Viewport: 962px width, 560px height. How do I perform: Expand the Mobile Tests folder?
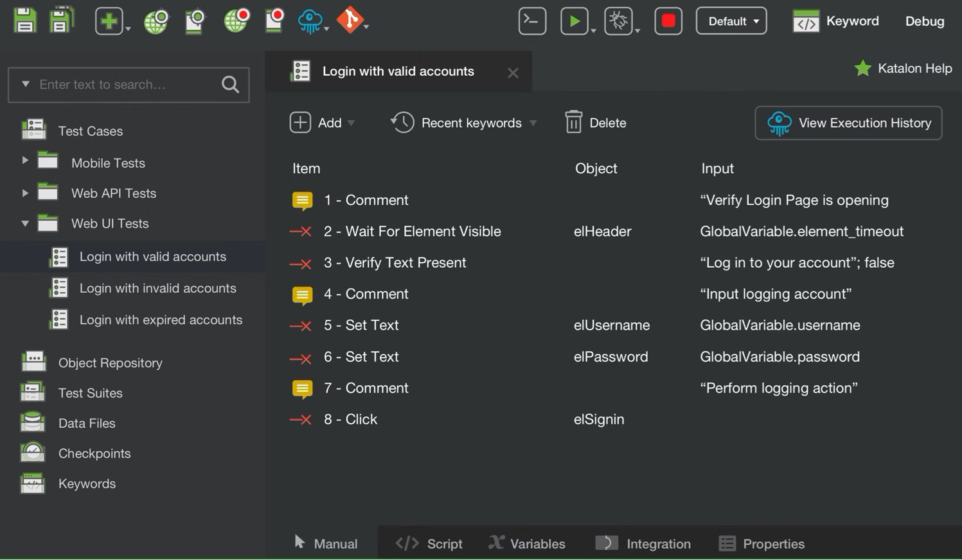coord(25,161)
